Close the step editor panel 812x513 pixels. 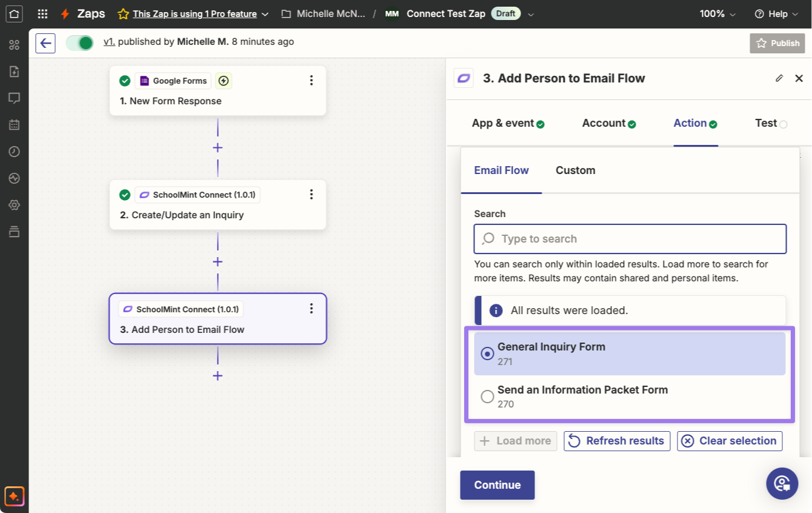pyautogui.click(x=799, y=78)
